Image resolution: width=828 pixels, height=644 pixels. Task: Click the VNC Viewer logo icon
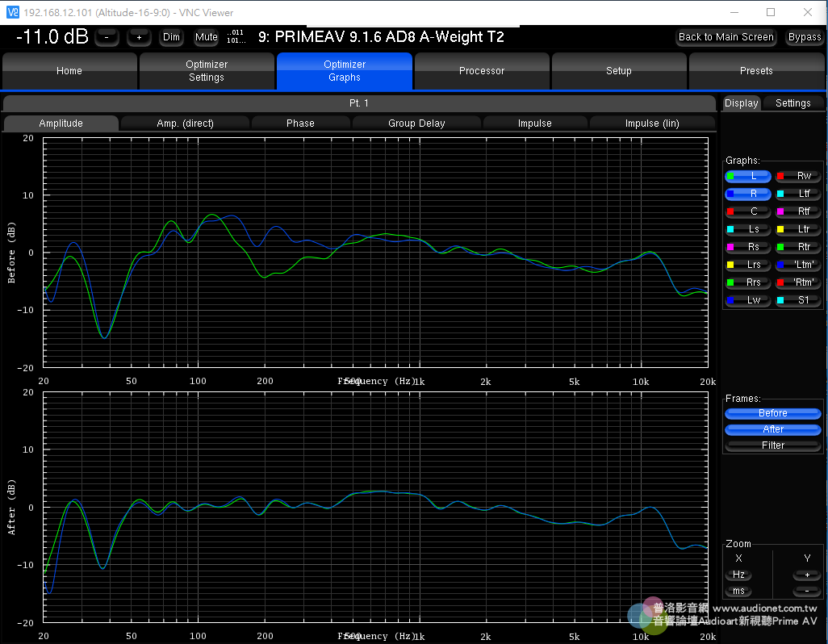(11, 12)
